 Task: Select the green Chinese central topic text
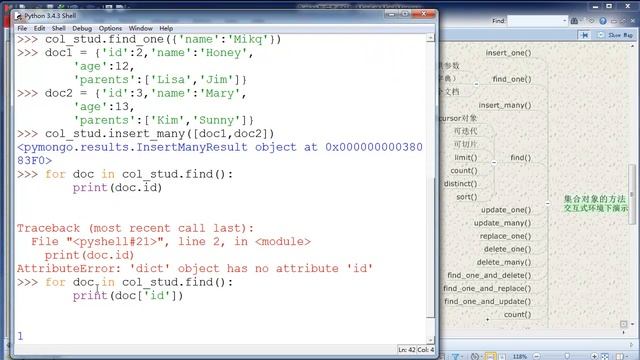pos(596,203)
